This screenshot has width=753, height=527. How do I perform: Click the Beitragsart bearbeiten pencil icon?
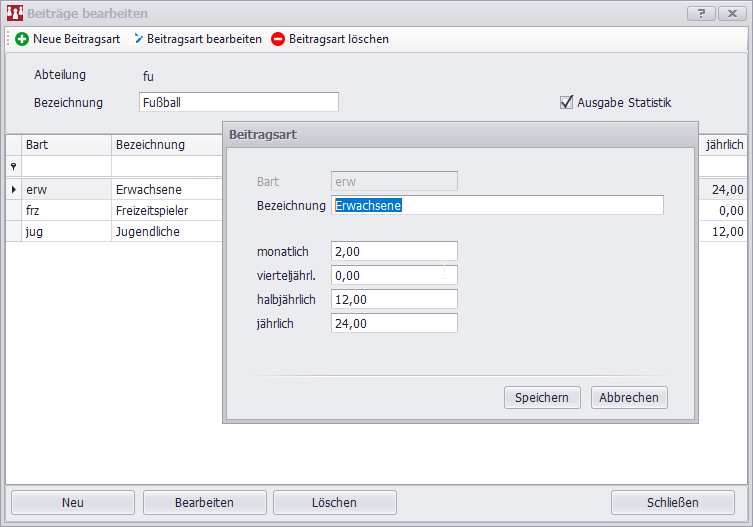coord(139,39)
